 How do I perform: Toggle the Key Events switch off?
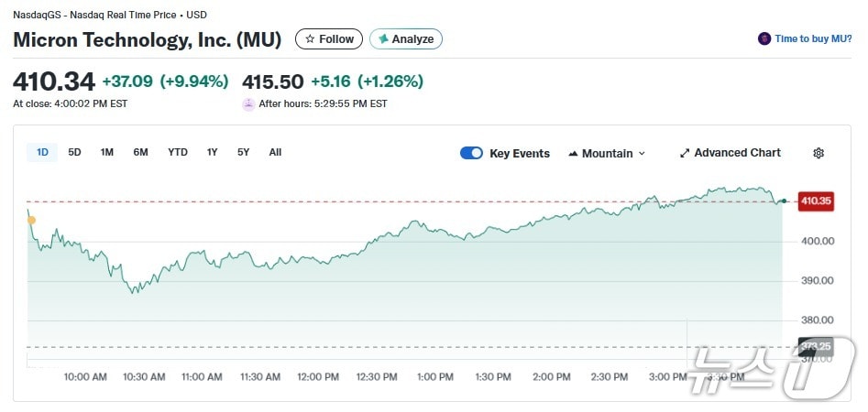[x=471, y=153]
